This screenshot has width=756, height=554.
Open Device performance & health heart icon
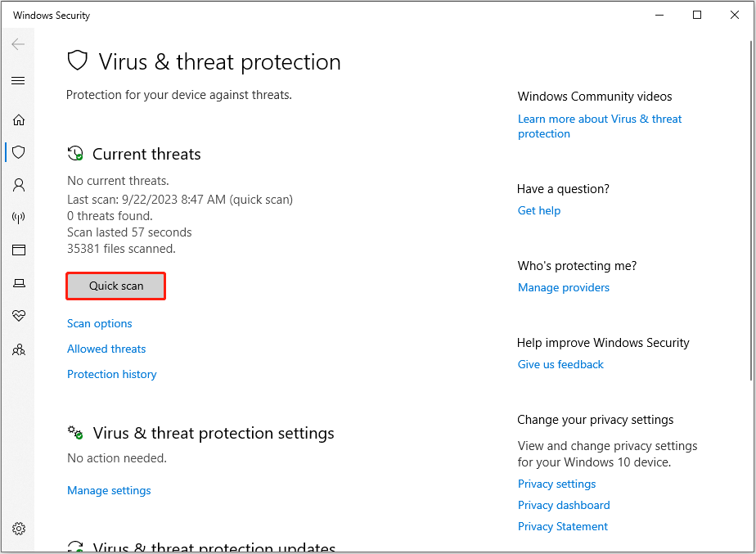pyautogui.click(x=19, y=316)
